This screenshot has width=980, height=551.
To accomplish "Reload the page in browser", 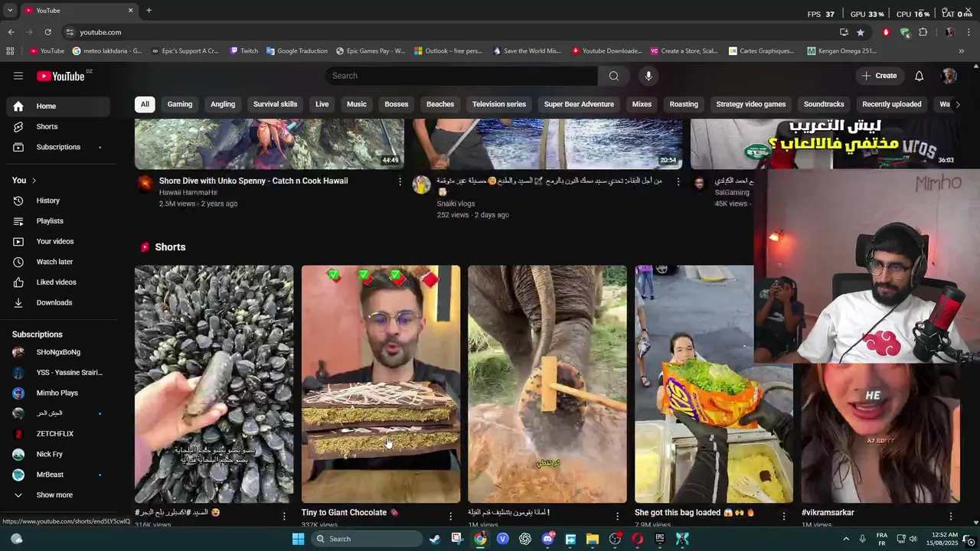I will (47, 32).
